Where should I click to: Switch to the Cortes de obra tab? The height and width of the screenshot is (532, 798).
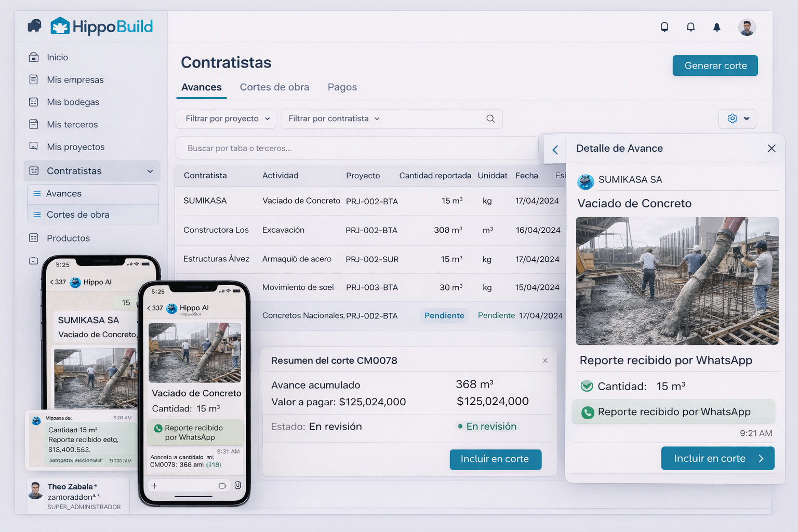pyautogui.click(x=274, y=87)
